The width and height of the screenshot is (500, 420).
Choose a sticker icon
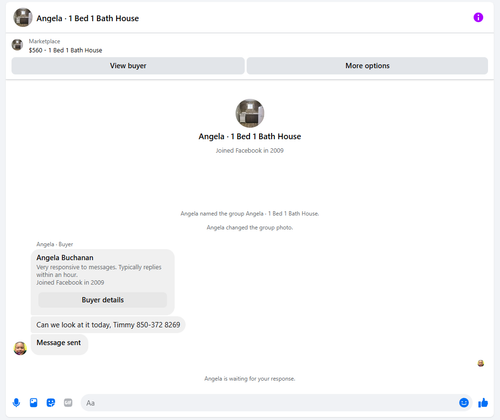click(x=51, y=403)
